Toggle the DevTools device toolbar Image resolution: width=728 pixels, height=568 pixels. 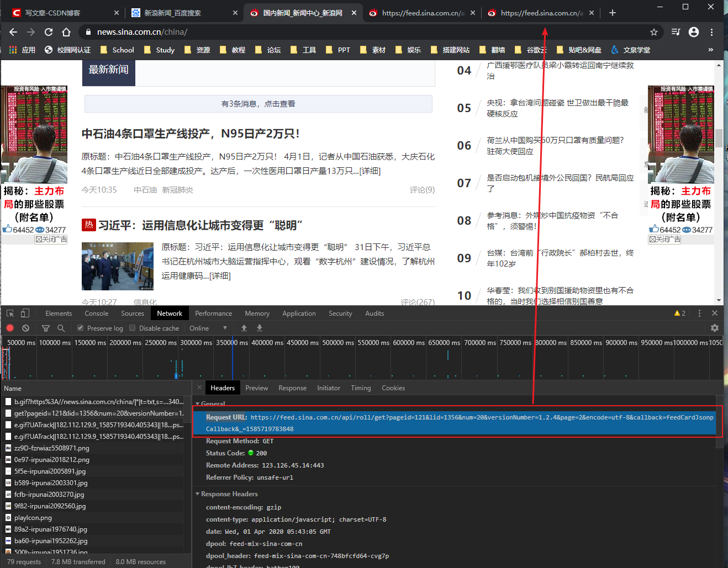25,313
